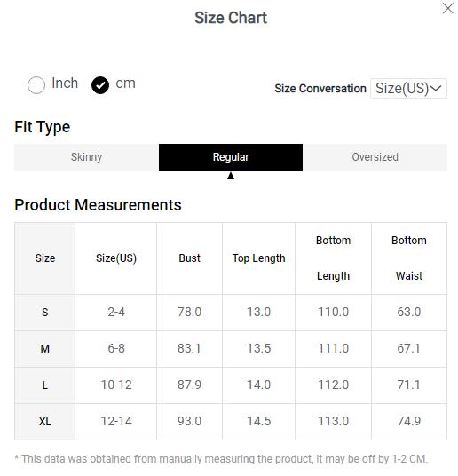Select the Inch unit radio button
This screenshot has height=476, width=458.
tap(36, 85)
